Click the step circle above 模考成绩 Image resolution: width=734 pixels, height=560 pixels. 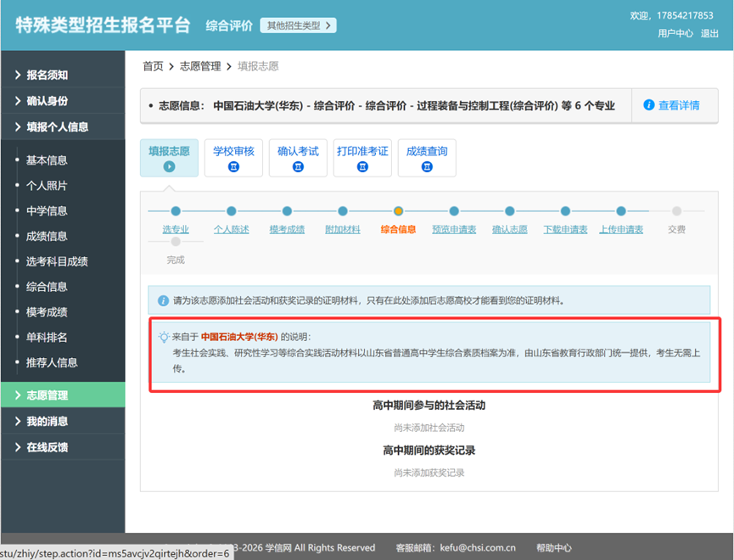coord(287,211)
